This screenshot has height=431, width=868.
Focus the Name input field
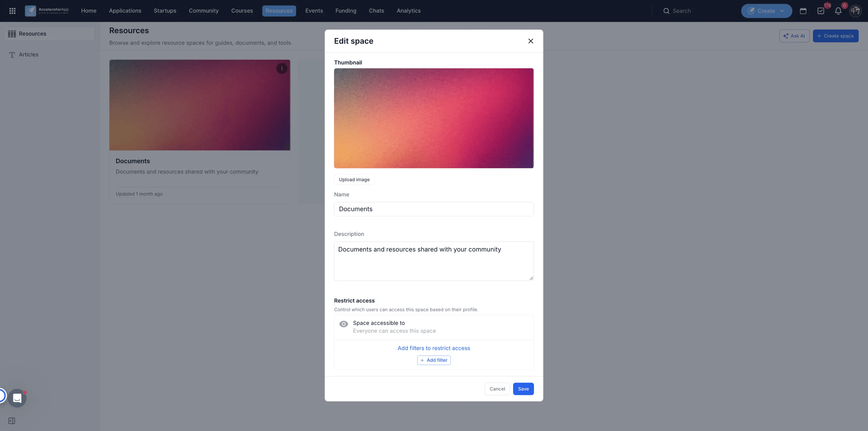pyautogui.click(x=434, y=209)
